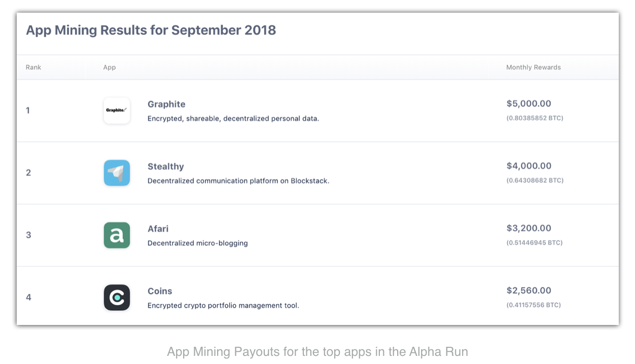635x364 pixels.
Task: Open the Stealthy app name link
Action: (x=165, y=167)
